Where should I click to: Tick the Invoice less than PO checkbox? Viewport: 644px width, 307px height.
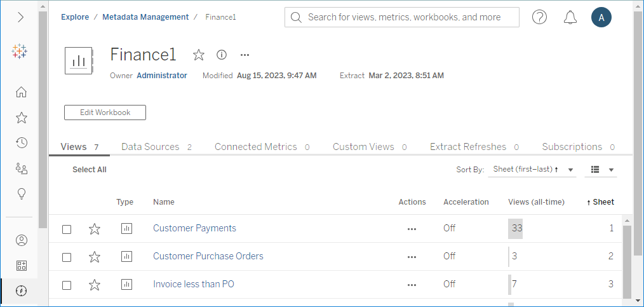pyautogui.click(x=67, y=285)
